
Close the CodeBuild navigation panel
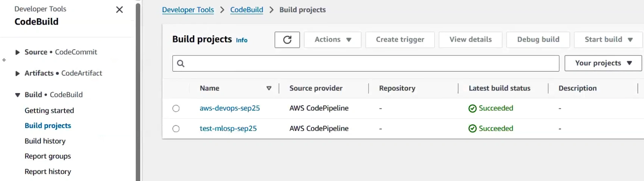click(x=119, y=10)
